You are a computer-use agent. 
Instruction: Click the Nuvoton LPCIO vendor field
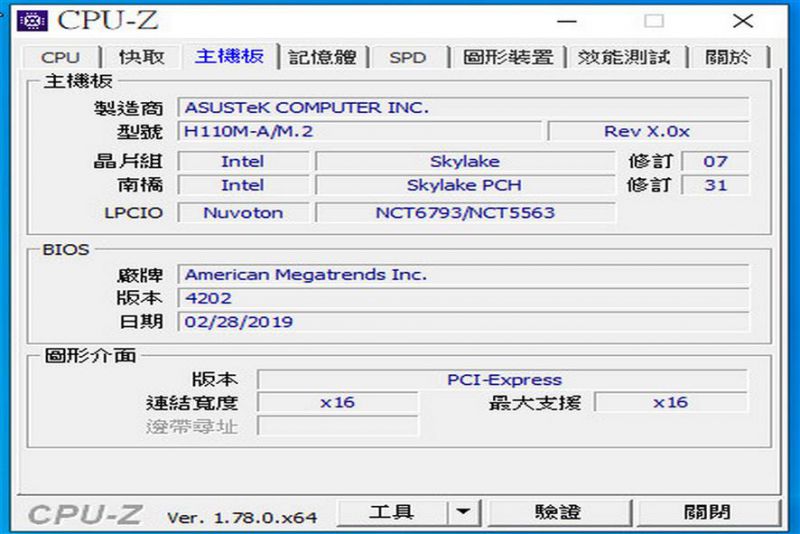pos(243,213)
